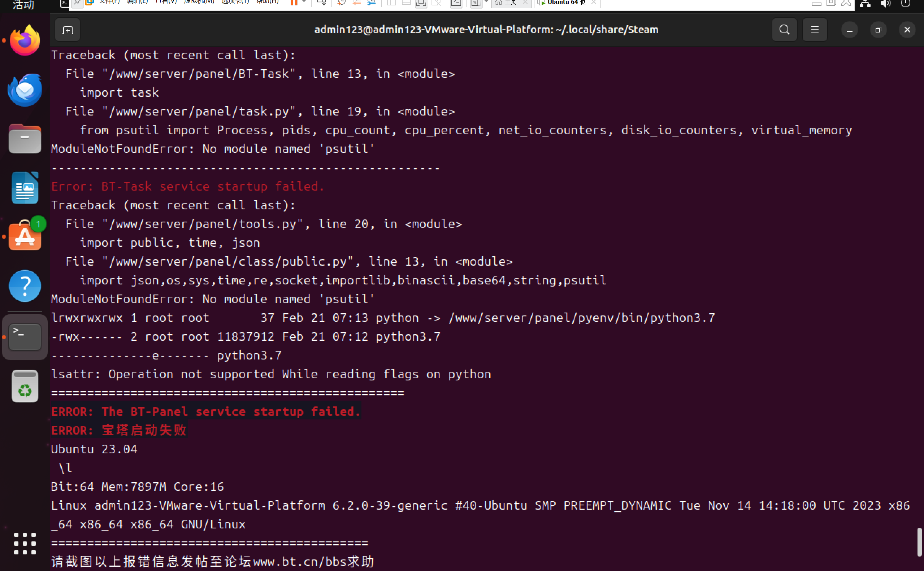
Task: Click the network status icon
Action: (x=865, y=3)
